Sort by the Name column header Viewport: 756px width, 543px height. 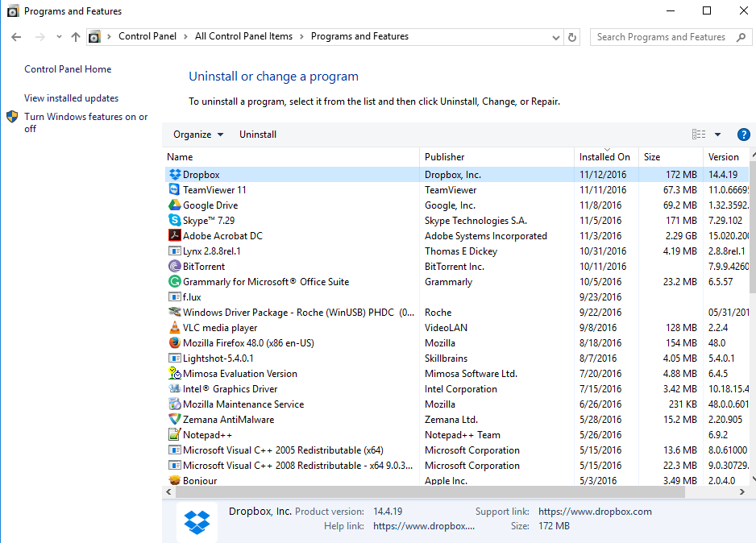click(x=292, y=156)
